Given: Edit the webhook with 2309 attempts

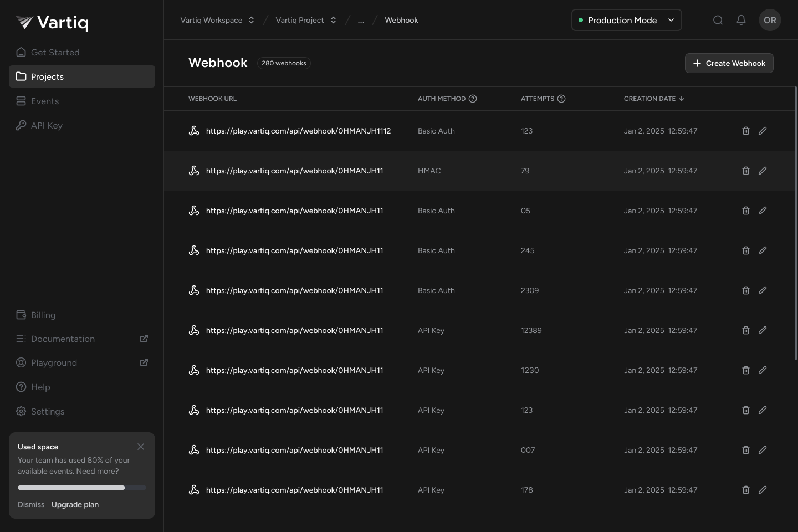Looking at the screenshot, I should coord(763,290).
